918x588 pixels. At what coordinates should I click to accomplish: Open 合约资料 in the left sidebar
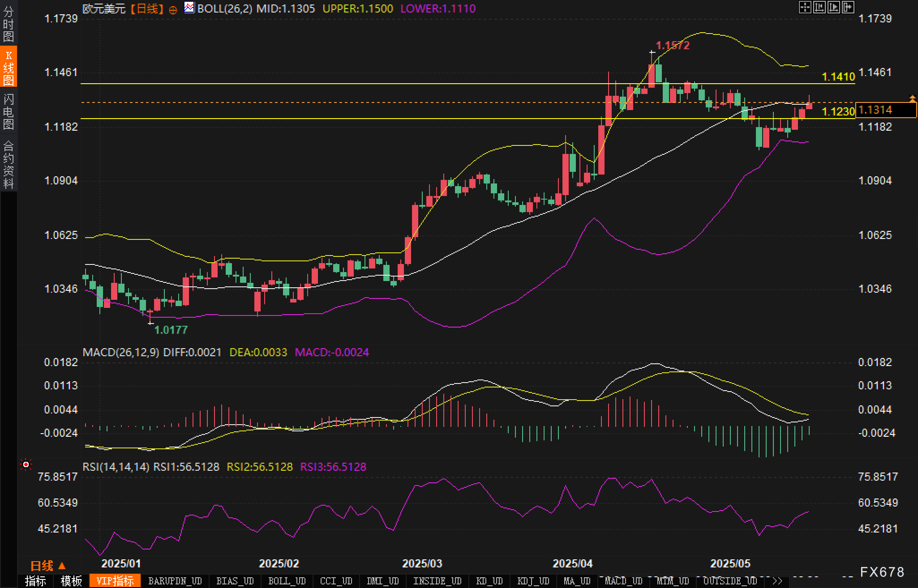[x=9, y=164]
